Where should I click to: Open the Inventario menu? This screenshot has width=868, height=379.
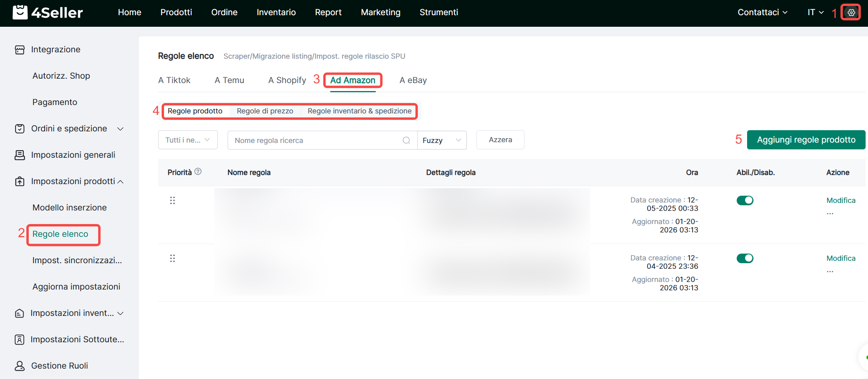pyautogui.click(x=276, y=12)
